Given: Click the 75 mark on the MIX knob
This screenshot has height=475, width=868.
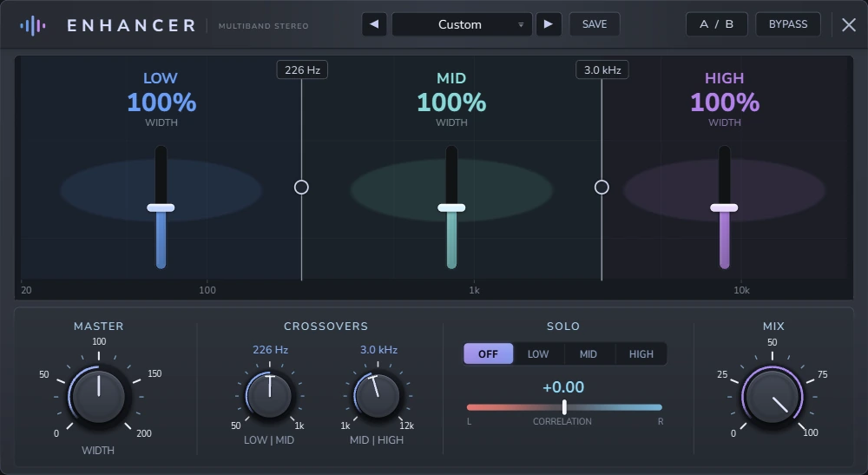Looking at the screenshot, I should [x=823, y=375].
